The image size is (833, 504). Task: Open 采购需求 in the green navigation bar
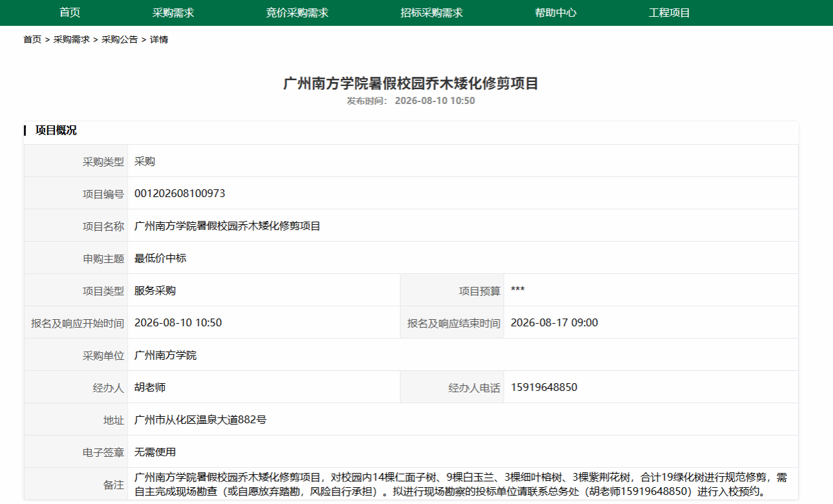point(173,13)
